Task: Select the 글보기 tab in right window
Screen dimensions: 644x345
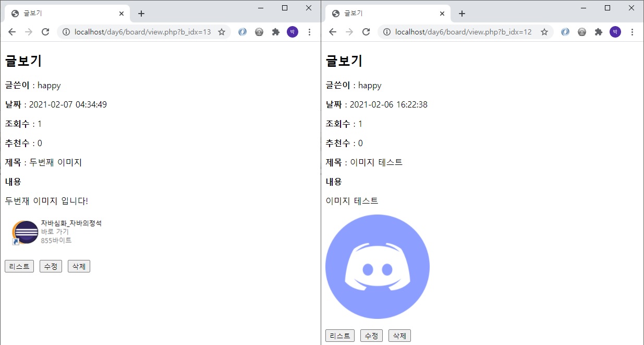Action: pos(388,14)
